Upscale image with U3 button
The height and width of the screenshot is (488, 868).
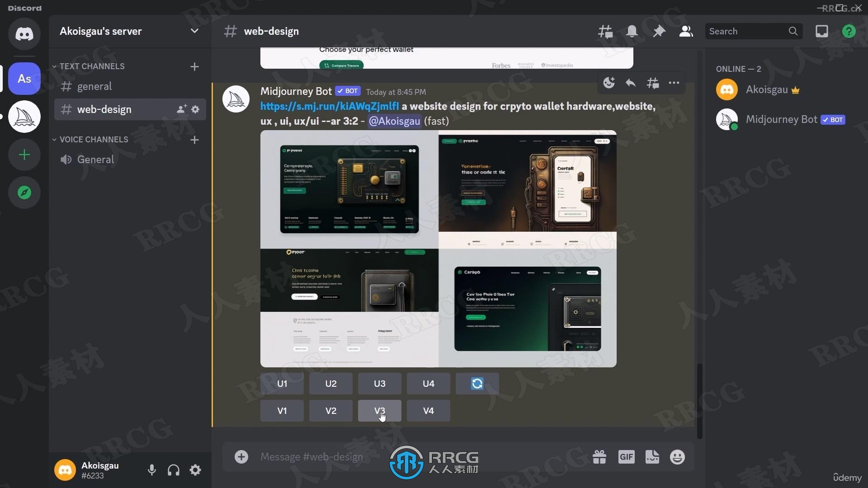click(380, 384)
